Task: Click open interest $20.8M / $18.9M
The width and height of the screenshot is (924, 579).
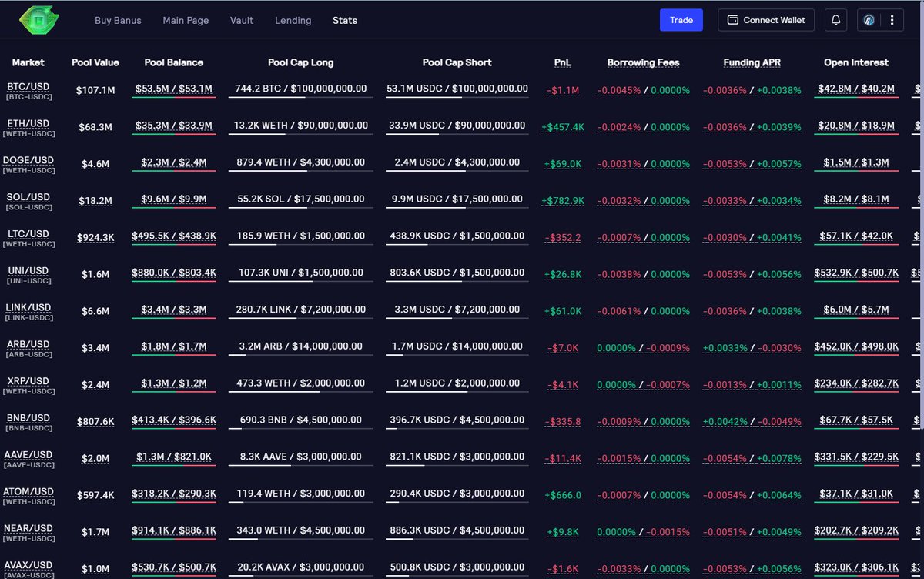Action: (856, 126)
